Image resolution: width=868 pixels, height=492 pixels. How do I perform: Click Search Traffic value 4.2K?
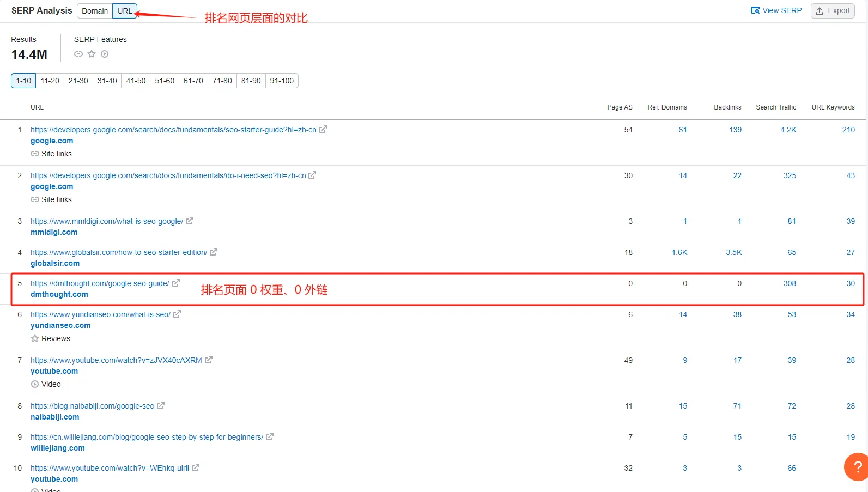point(788,130)
